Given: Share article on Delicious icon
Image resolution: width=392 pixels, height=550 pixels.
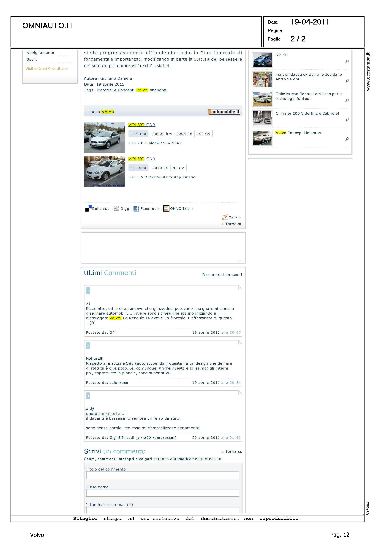Looking at the screenshot, I should pos(88,209).
